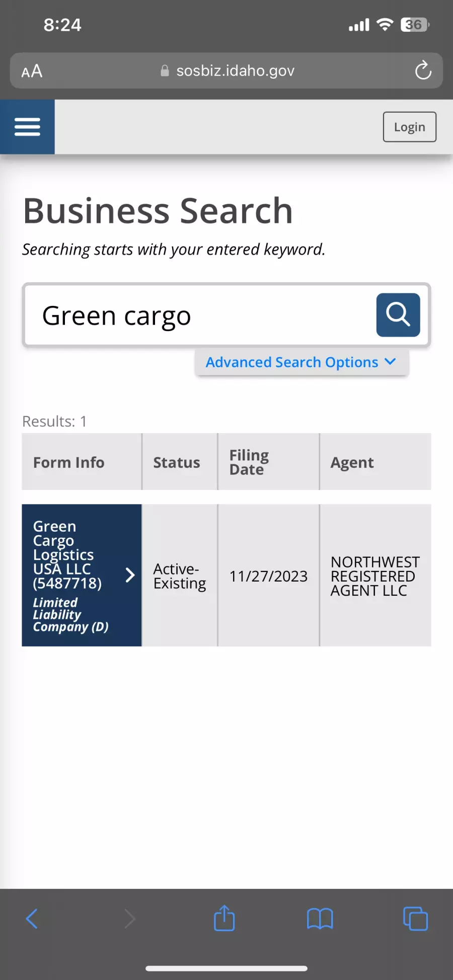Image resolution: width=453 pixels, height=980 pixels.
Task: Go back with Safari back arrow
Action: click(32, 919)
